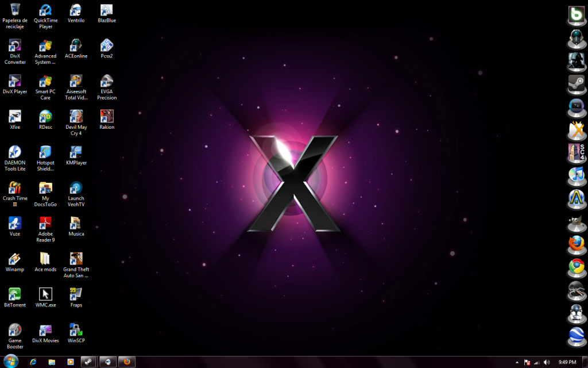Select the Vuze desktop shortcut
Screen dimensions: 588x368
click(15, 227)
